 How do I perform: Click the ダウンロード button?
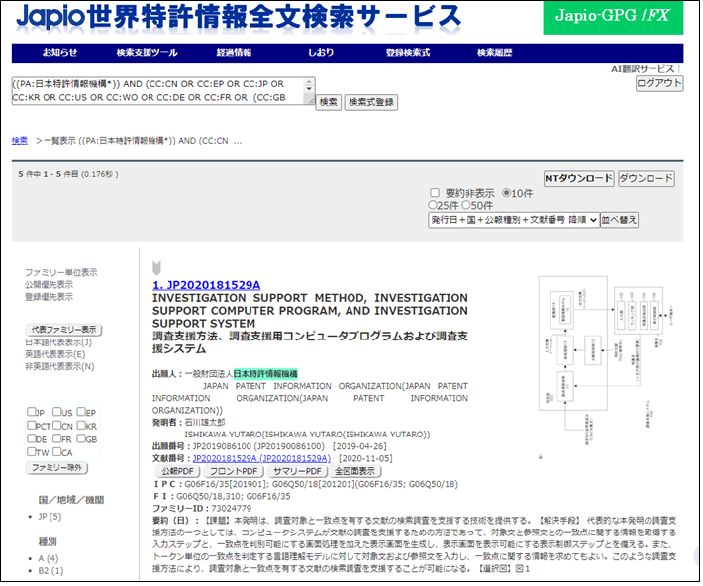[648, 179]
